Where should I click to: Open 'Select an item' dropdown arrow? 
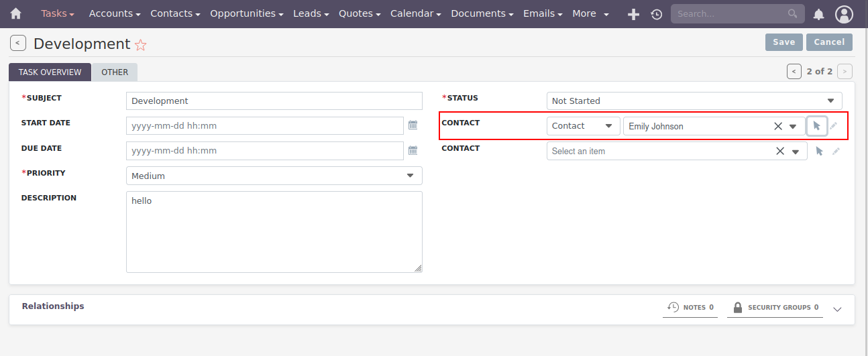[x=795, y=152]
